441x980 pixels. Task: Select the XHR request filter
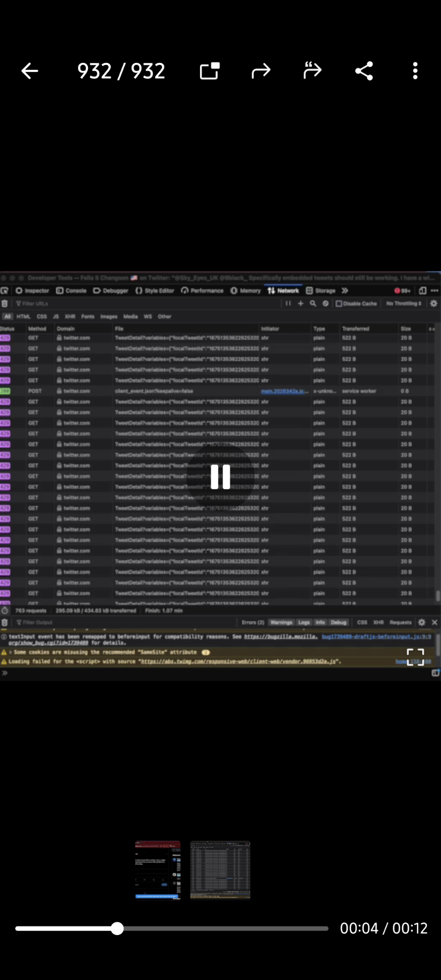pyautogui.click(x=70, y=316)
